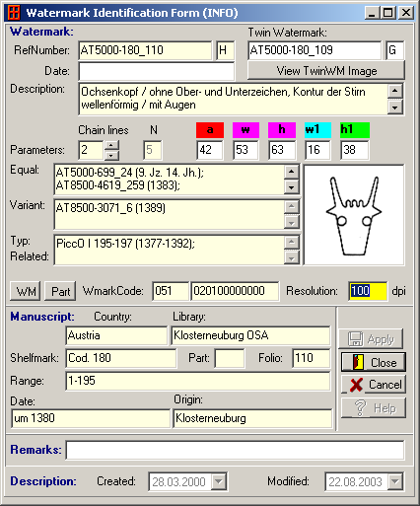Click the Ochsenkopf description text
This screenshot has height=506, width=420.
tap(223, 98)
